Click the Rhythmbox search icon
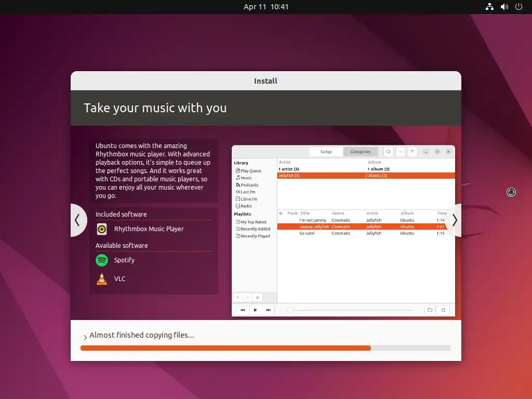The width and height of the screenshot is (532, 399). click(x=389, y=152)
